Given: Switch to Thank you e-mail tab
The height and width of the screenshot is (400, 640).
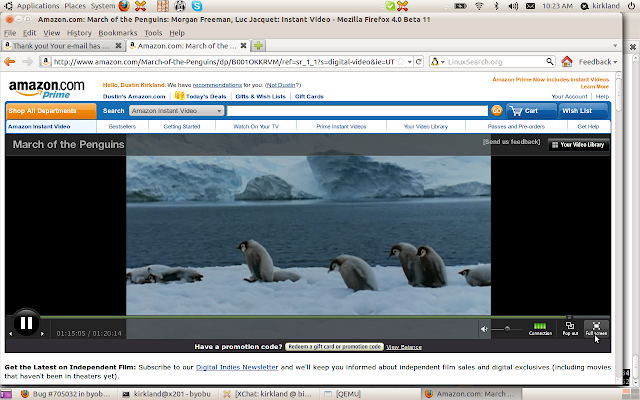Looking at the screenshot, I should (x=62, y=46).
